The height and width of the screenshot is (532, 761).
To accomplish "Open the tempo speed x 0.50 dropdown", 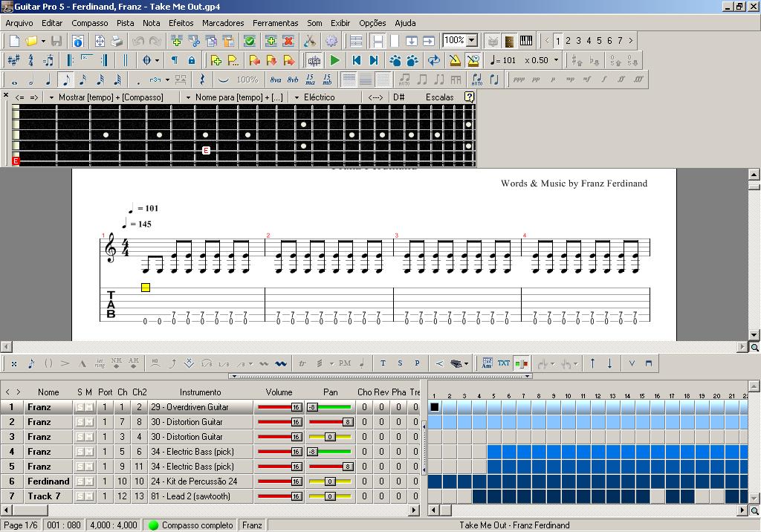I will (556, 61).
